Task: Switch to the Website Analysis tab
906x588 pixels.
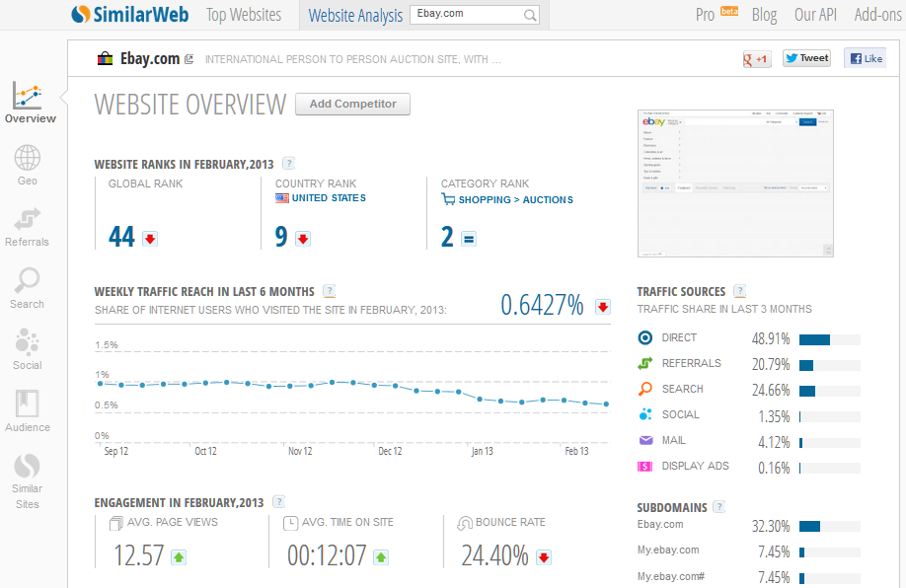Action: [355, 16]
